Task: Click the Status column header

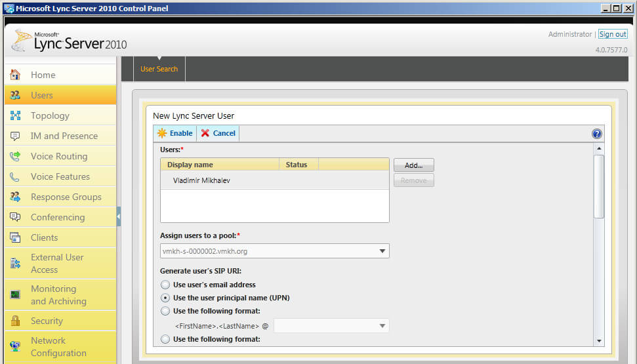Action: [x=298, y=165]
